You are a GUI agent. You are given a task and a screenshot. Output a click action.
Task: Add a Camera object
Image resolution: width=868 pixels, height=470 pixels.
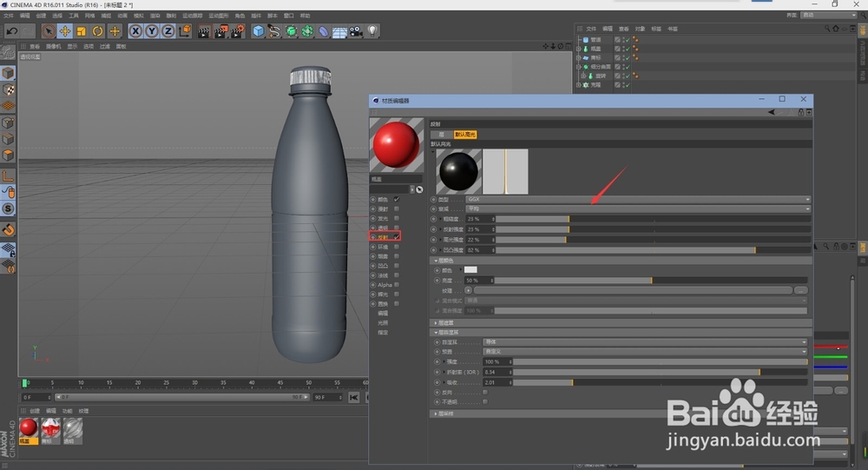click(x=356, y=31)
